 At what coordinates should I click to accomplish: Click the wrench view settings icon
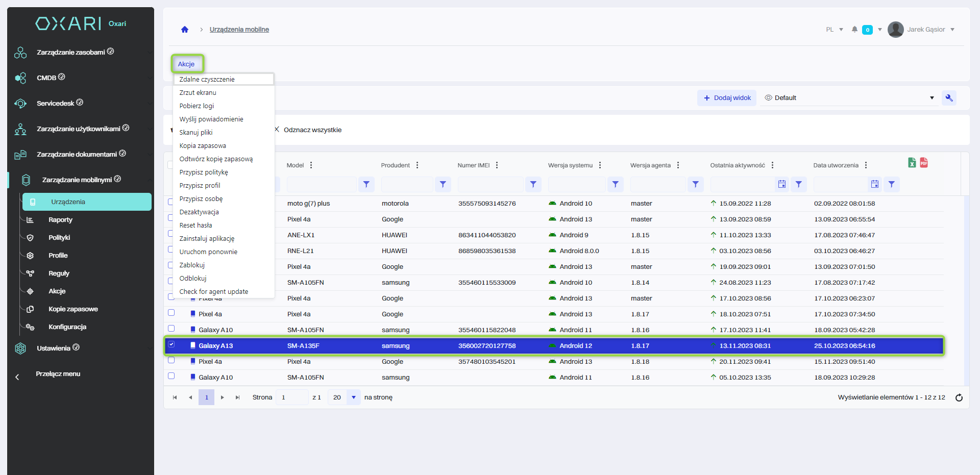[x=949, y=98]
